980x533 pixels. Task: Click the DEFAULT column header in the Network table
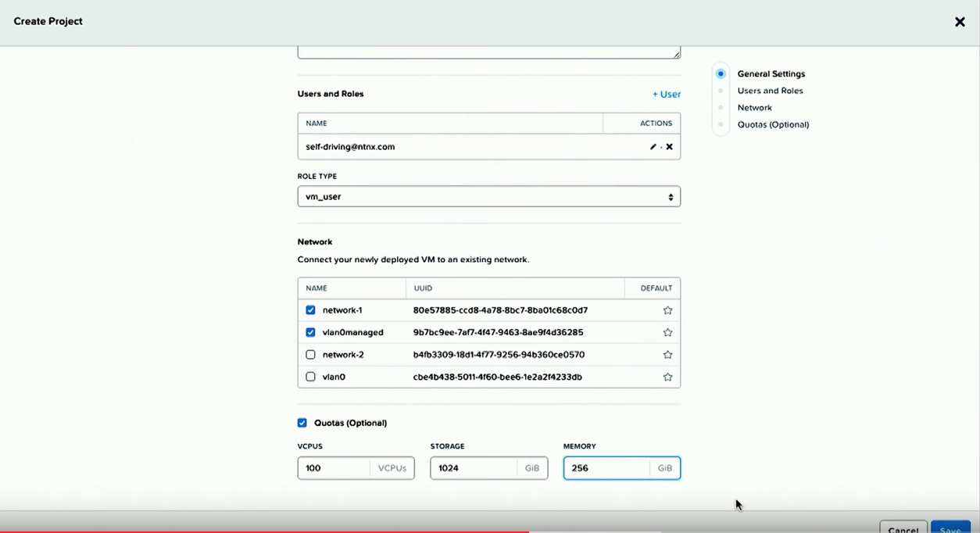coord(656,288)
